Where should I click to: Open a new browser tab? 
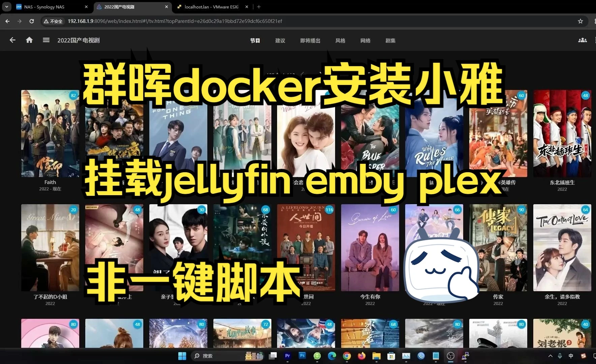(x=259, y=7)
